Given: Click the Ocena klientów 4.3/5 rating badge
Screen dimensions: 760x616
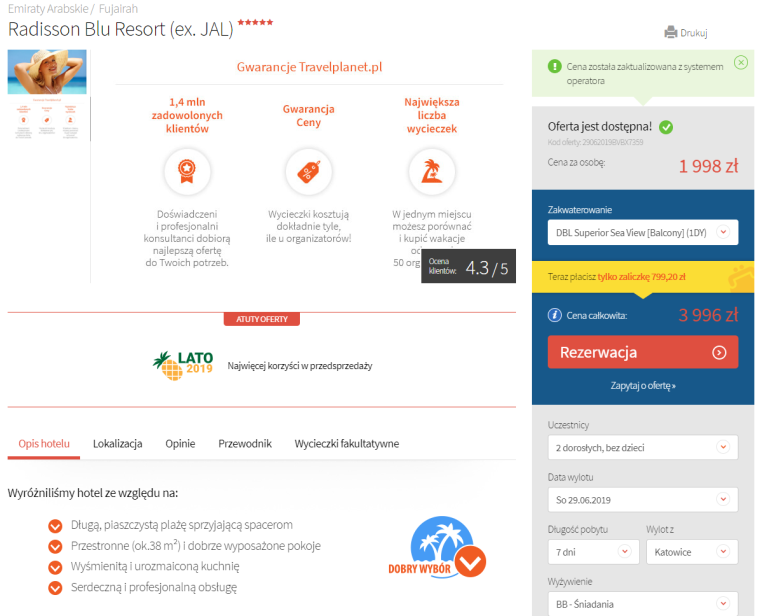Looking at the screenshot, I should (468, 266).
